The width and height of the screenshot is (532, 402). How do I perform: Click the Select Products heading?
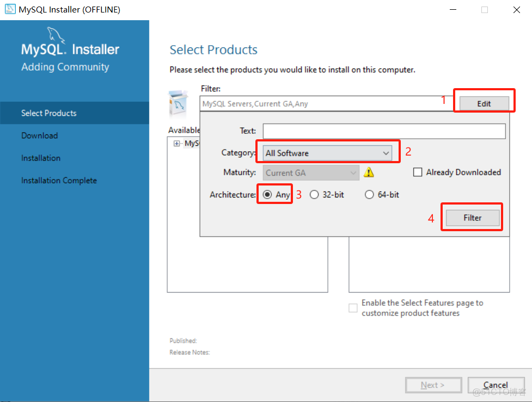213,50
